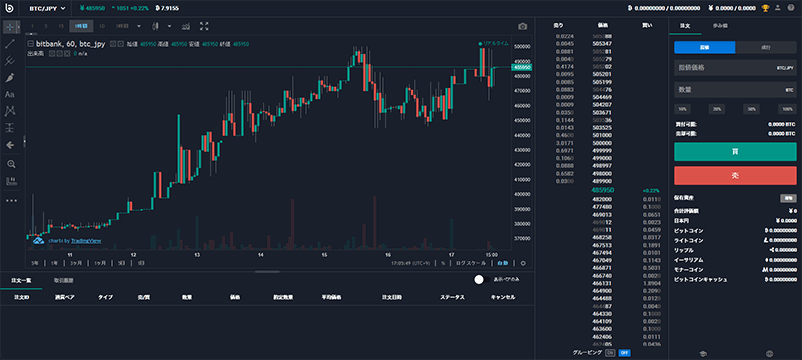Click the green buy button
The width and height of the screenshot is (802, 360).
click(735, 152)
